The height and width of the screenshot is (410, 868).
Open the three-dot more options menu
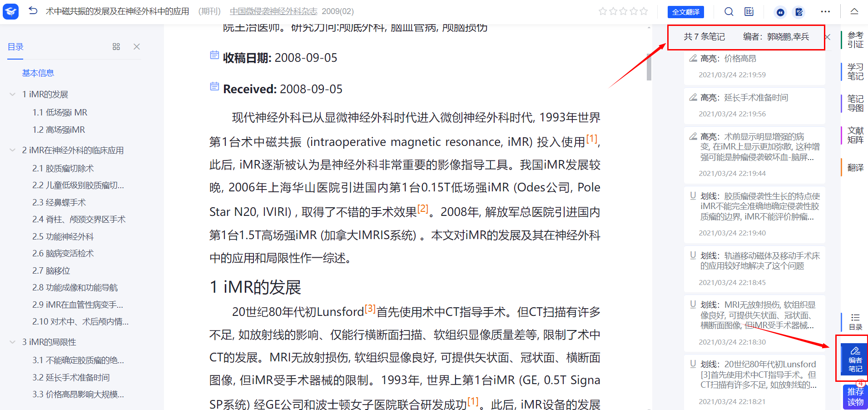[825, 12]
